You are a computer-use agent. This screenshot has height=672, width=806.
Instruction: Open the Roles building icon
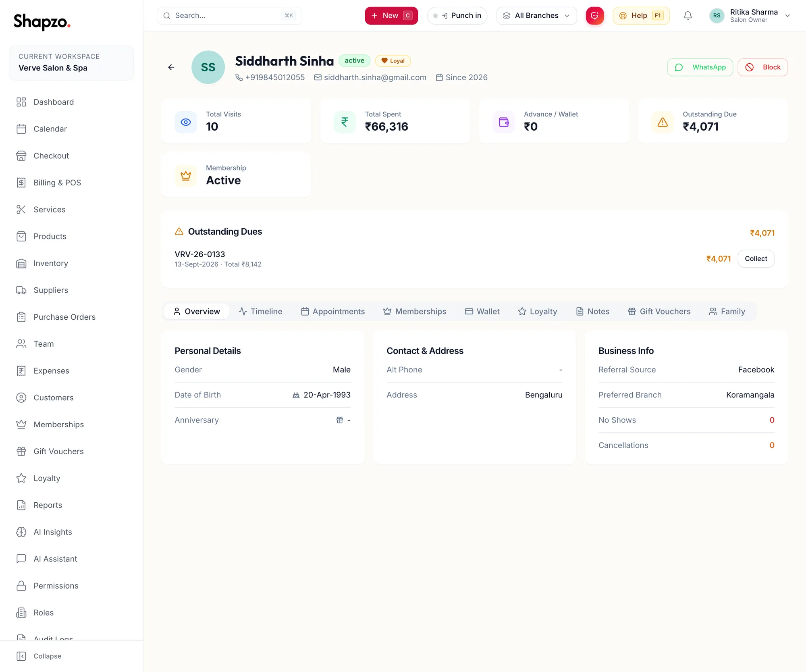[x=21, y=613]
